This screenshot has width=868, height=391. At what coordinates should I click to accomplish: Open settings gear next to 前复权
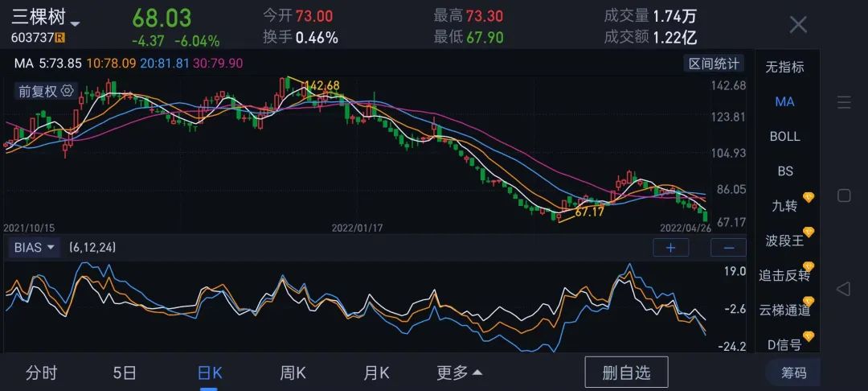(68, 91)
